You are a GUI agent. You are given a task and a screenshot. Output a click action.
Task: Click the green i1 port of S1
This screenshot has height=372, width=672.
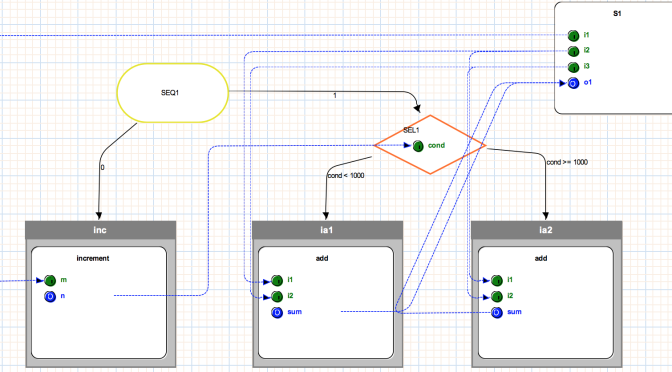click(573, 36)
